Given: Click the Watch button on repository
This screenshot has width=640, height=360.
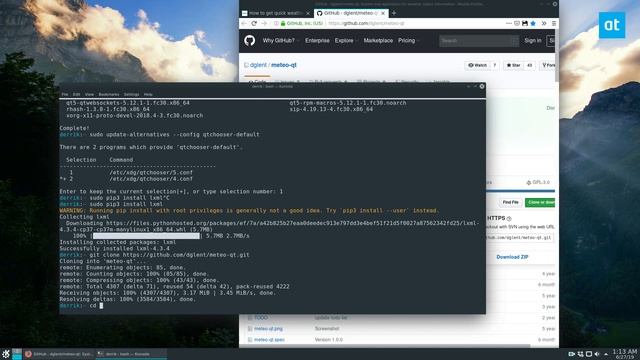Looking at the screenshot, I should point(477,65).
